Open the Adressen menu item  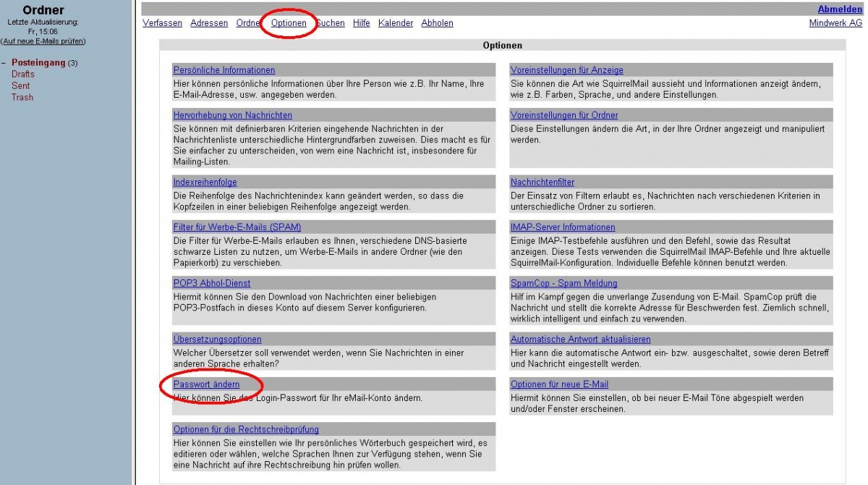(209, 23)
